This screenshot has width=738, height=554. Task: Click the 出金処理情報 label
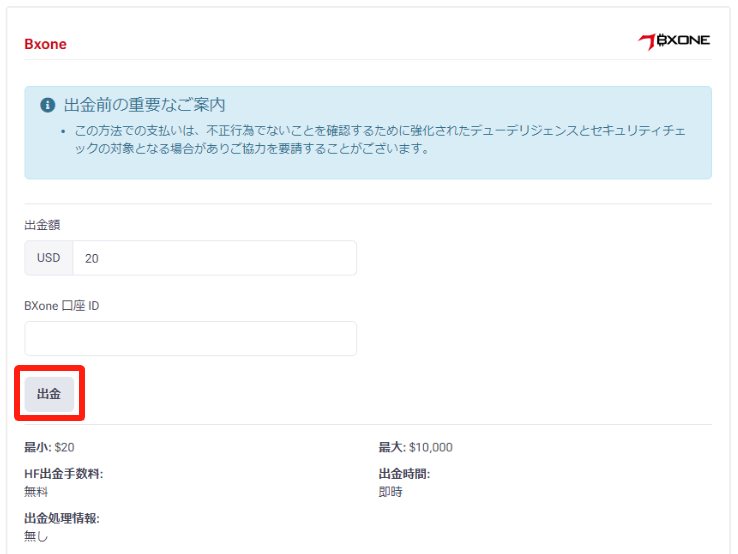(61, 518)
